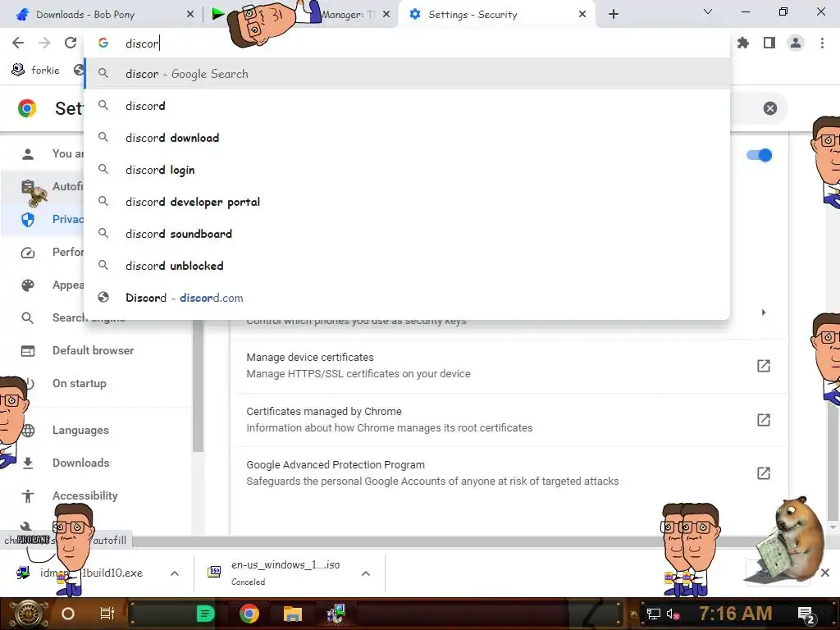Screen dimensions: 840x630
Task: Open the Discord - discord.com suggestion
Action: (x=407, y=298)
